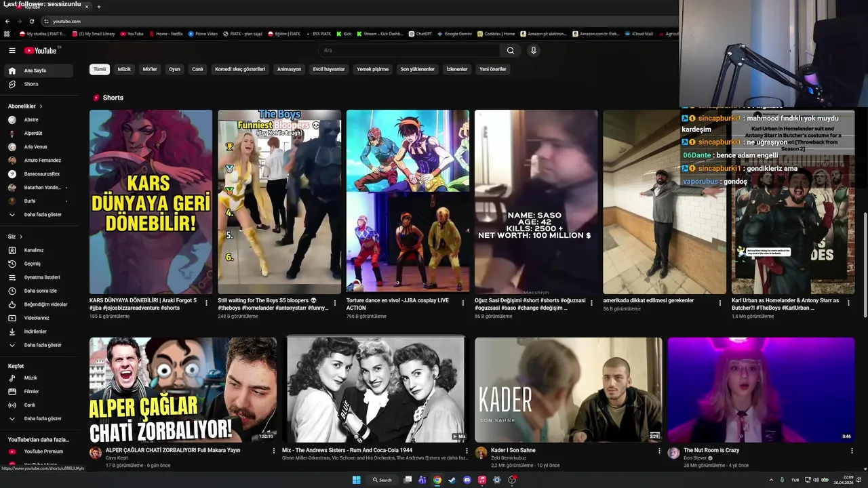
Task: Select the Son yüklenenler chip
Action: pyautogui.click(x=417, y=69)
